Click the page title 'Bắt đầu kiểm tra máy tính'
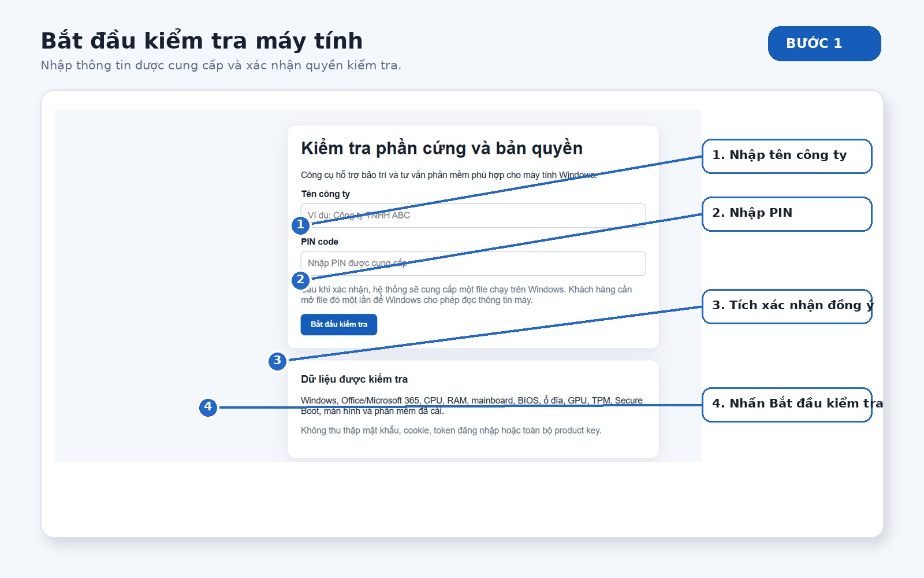924x578 pixels. [x=202, y=41]
